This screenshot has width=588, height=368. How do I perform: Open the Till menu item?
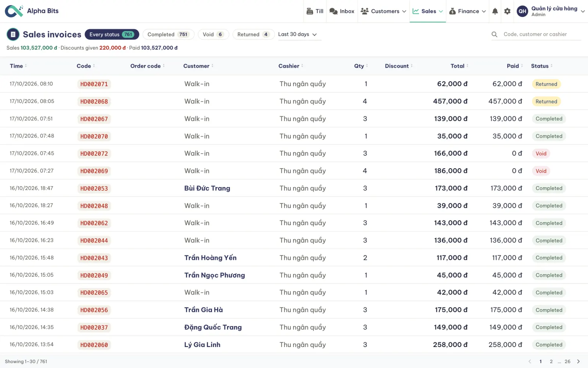(315, 11)
